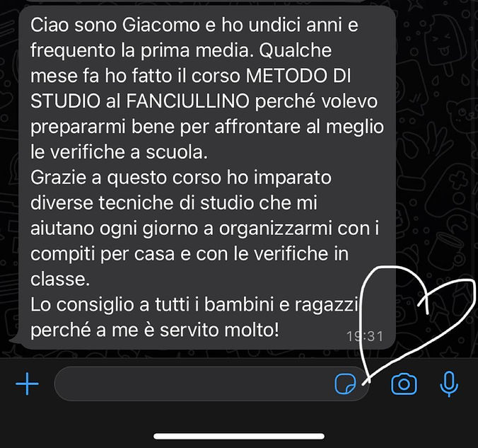
Task: Tap the line starting 'Grazie a questo corso'
Action: 181,178
